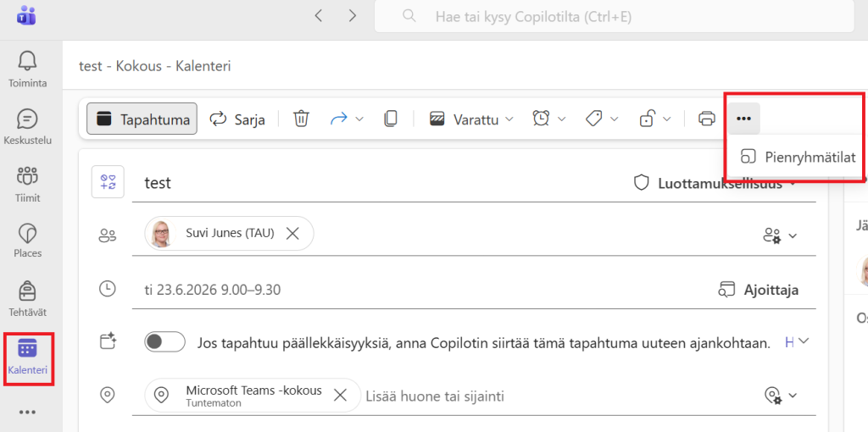Click 'test - Kokous - Kalenteri' heading

(x=155, y=66)
